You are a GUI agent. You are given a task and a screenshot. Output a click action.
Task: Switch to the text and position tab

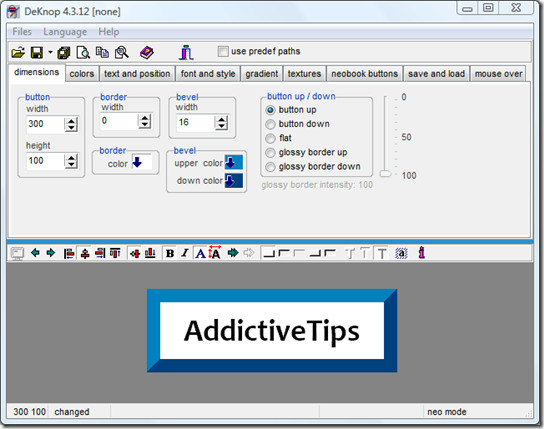pyautogui.click(x=137, y=74)
